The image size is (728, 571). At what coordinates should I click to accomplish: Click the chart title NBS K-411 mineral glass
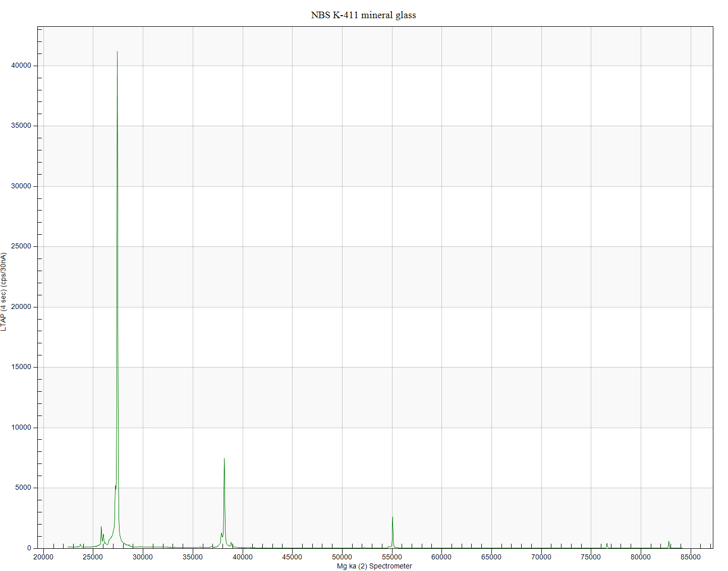point(363,15)
